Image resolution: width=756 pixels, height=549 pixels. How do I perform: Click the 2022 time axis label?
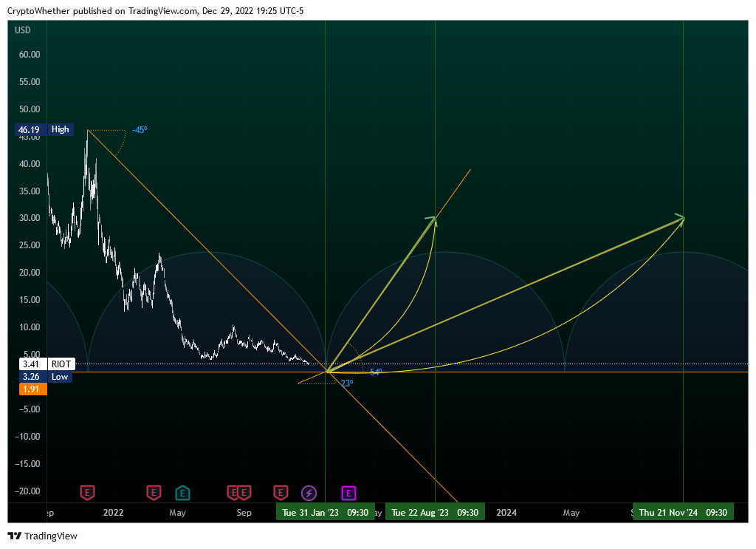[x=113, y=512]
